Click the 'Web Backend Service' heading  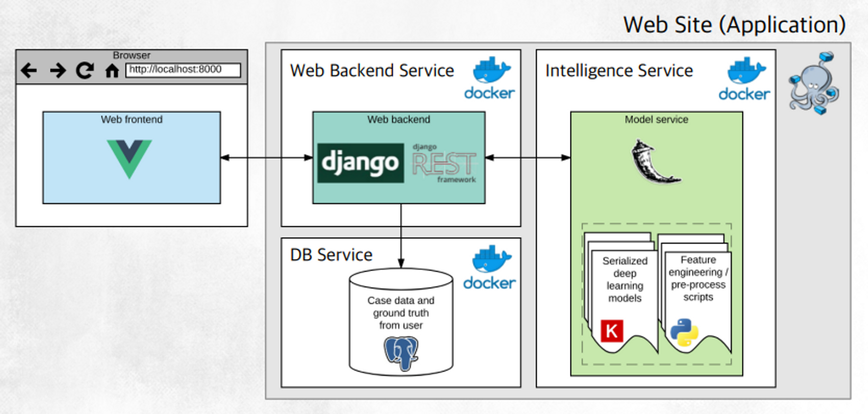pos(372,70)
